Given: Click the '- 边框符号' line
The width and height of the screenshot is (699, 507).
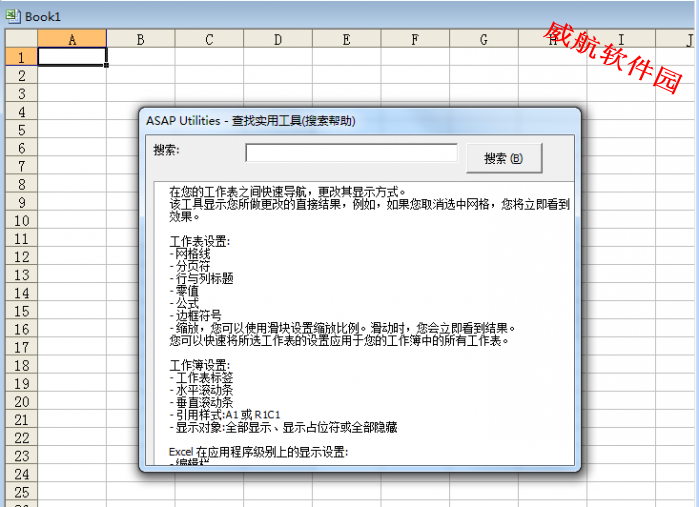Looking at the screenshot, I should [x=196, y=316].
